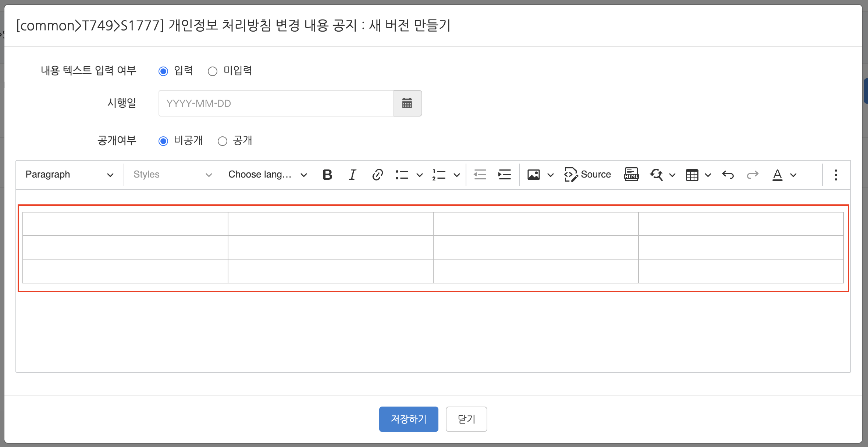Open the Choose language dropdown
Viewport: 868px width, 447px height.
pyautogui.click(x=267, y=175)
